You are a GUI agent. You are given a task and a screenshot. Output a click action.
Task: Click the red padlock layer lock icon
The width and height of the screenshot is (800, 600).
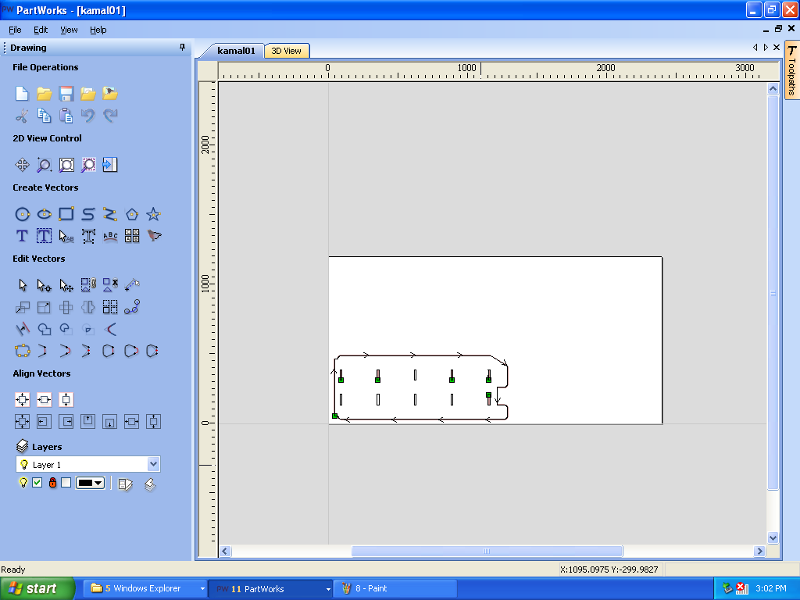pos(52,482)
